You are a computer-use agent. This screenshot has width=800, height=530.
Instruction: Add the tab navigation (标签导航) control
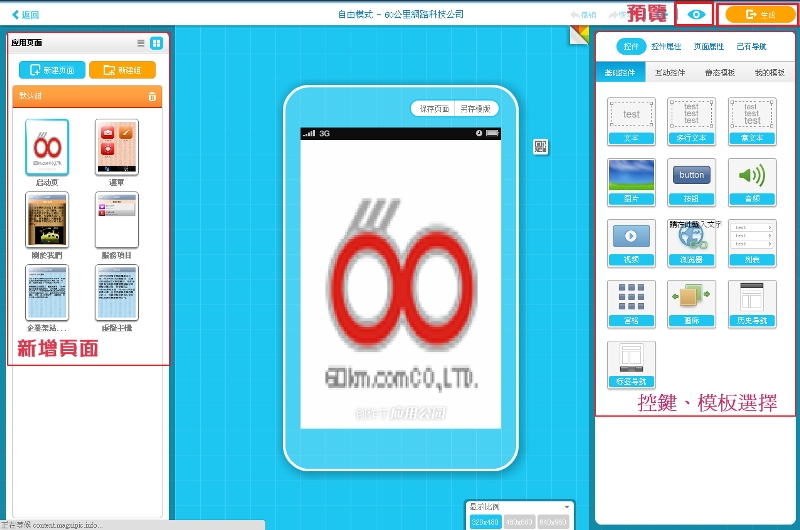[631, 365]
